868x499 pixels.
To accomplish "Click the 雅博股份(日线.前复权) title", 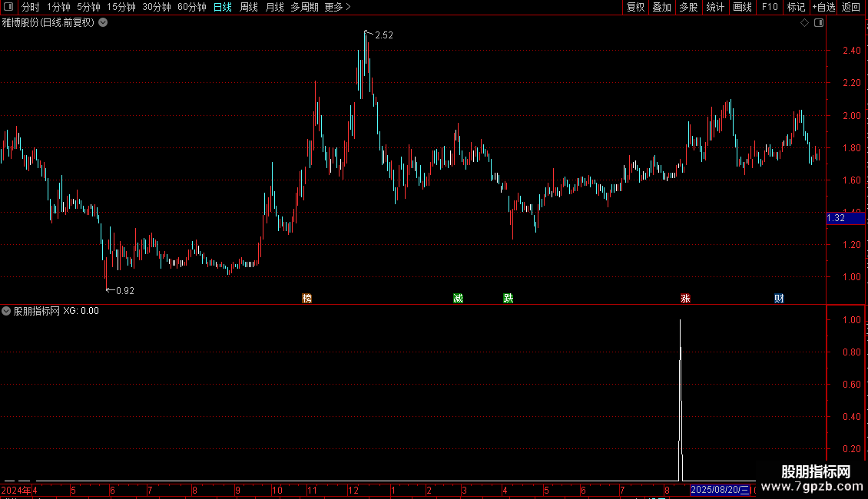I will pyautogui.click(x=48, y=23).
